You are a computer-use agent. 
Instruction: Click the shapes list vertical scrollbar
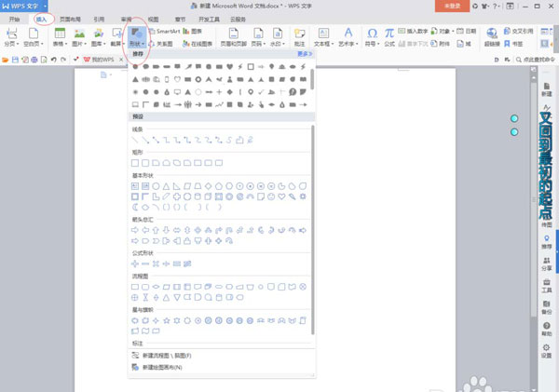313,230
